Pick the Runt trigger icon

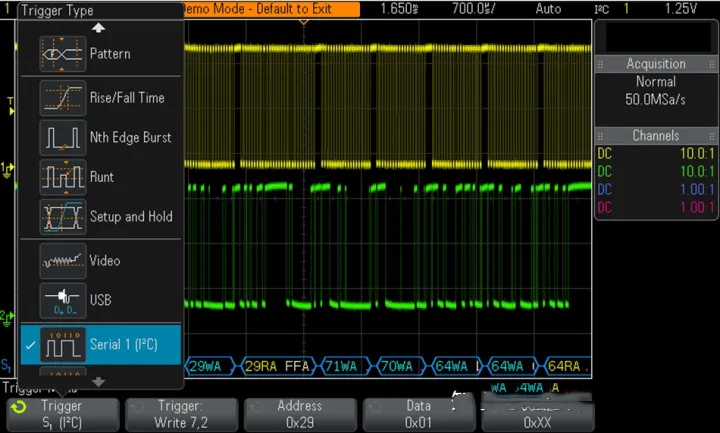pyautogui.click(x=62, y=177)
